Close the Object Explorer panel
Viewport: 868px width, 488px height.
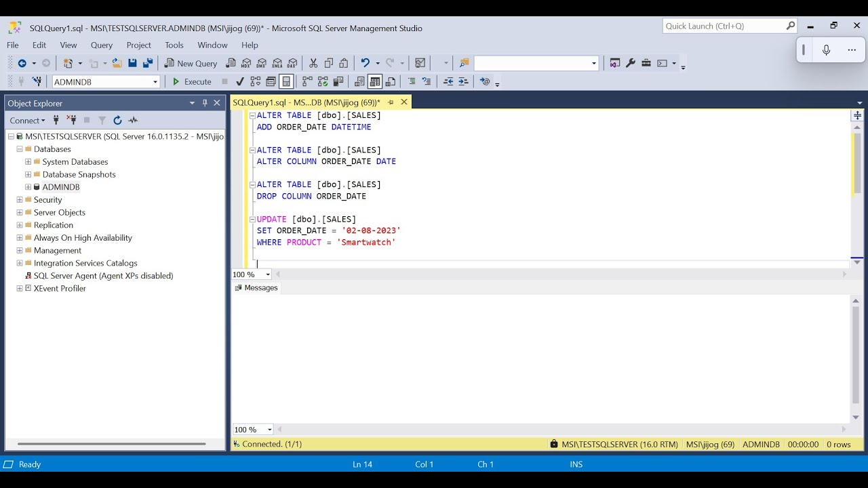[217, 103]
